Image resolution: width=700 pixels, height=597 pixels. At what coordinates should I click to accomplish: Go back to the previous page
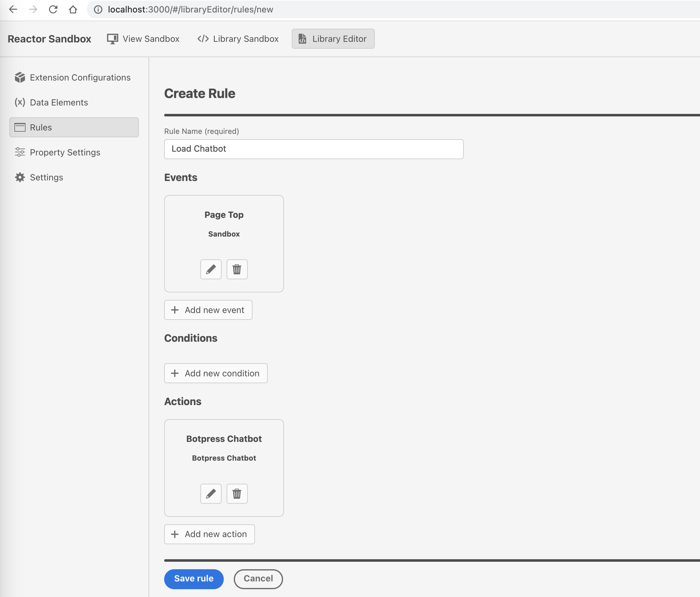[x=13, y=9]
